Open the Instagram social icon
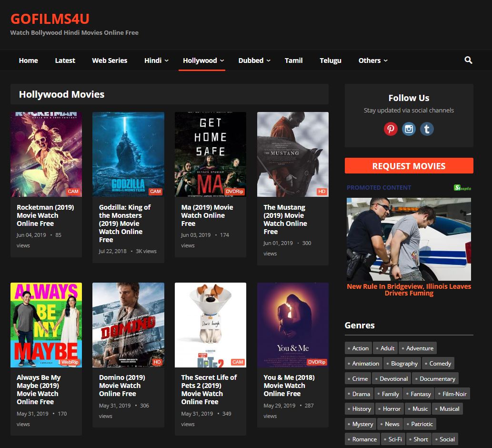The image size is (492, 448). pos(409,129)
